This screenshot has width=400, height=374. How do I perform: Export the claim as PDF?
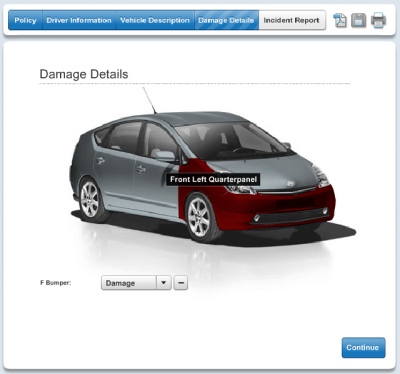click(340, 20)
